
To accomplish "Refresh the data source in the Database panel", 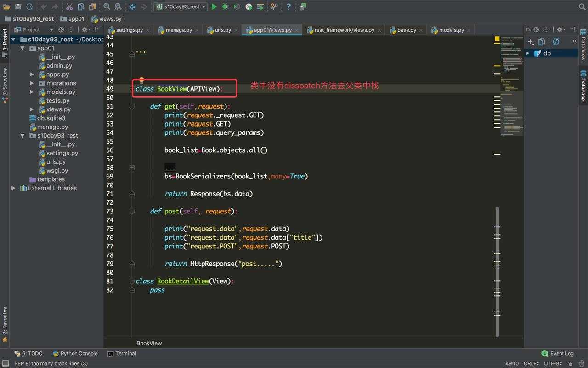I will tap(556, 41).
